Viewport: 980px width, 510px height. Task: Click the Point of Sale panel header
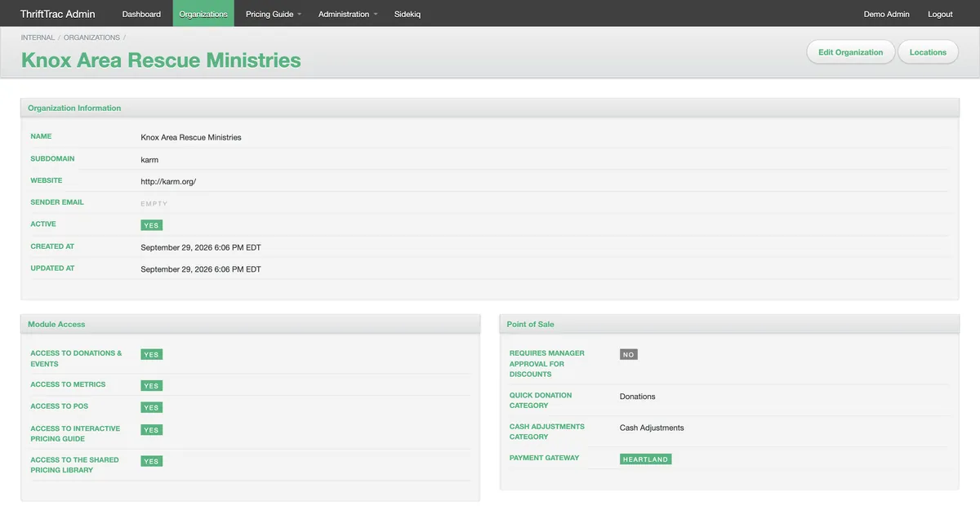[729, 324]
